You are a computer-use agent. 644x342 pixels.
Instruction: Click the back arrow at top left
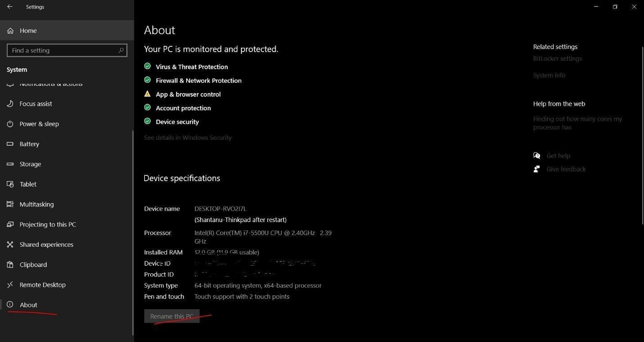[x=10, y=6]
